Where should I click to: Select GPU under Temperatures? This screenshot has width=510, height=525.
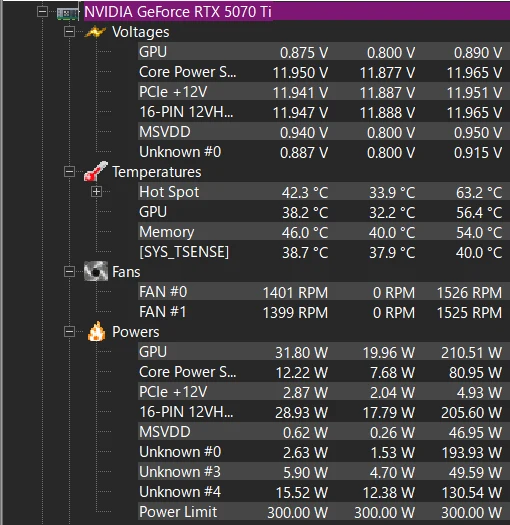153,212
